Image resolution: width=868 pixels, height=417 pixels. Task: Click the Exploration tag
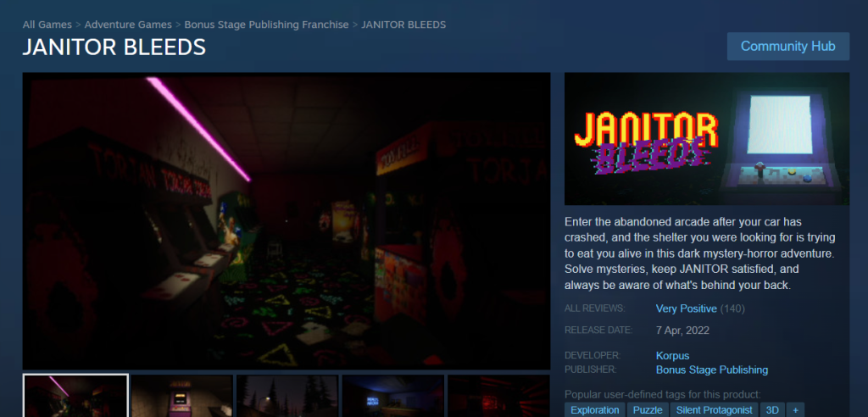(x=594, y=410)
